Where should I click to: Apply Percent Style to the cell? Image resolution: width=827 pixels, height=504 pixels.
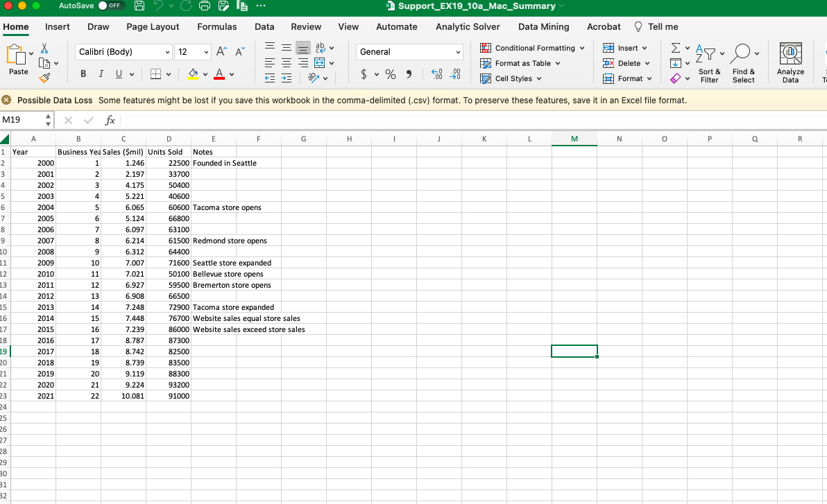[x=390, y=74]
